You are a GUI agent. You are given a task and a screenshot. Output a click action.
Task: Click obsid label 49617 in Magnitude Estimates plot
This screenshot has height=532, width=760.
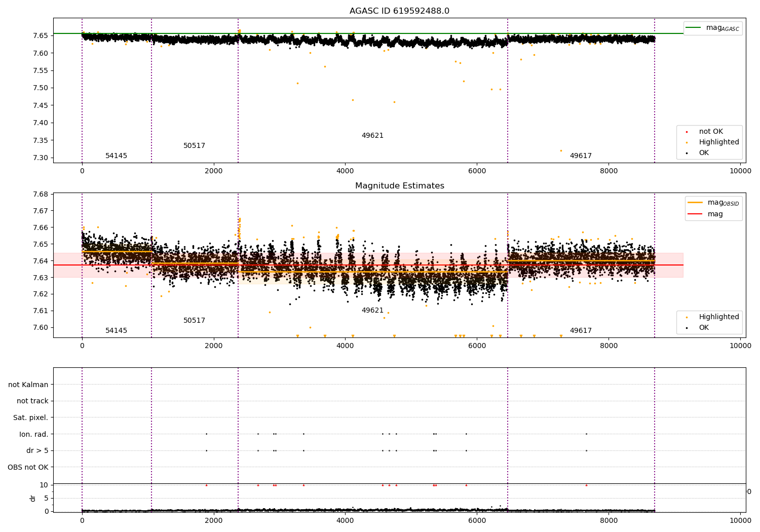(x=581, y=331)
